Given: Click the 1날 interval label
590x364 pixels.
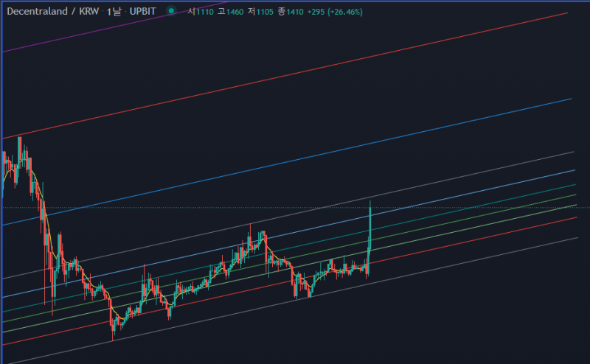Looking at the screenshot, I should (x=114, y=11).
